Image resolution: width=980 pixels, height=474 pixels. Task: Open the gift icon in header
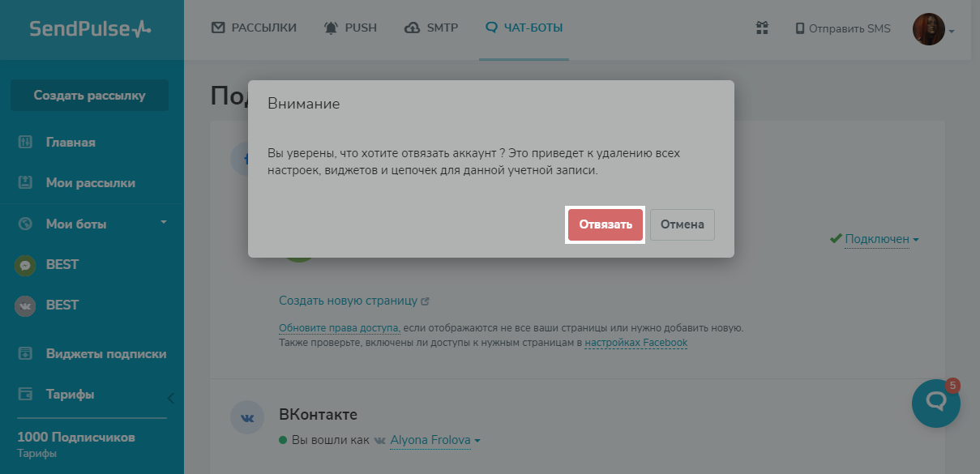[762, 28]
